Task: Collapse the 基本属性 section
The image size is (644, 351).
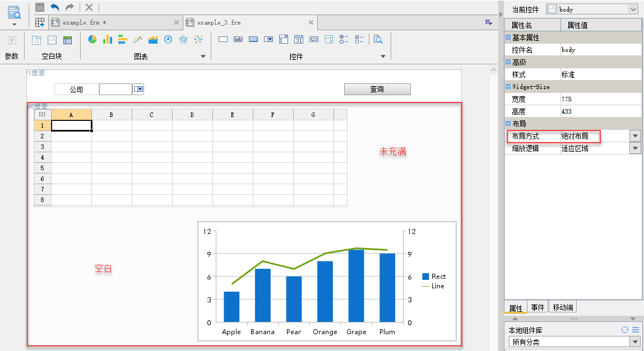Action: pos(508,38)
